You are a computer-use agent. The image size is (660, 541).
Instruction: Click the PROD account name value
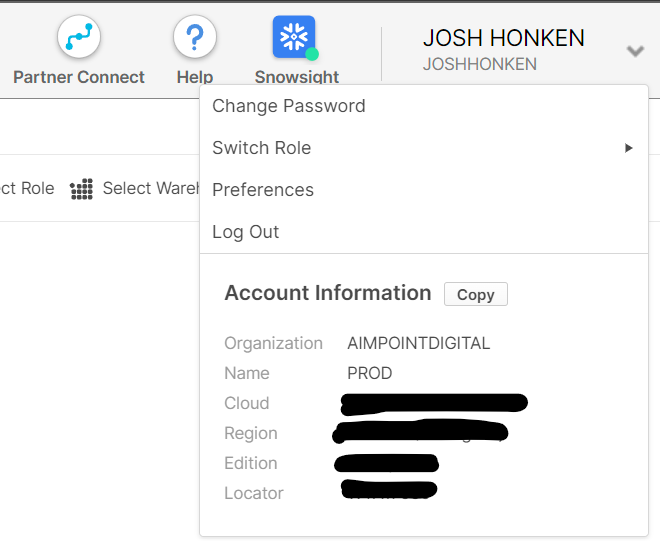tap(370, 373)
